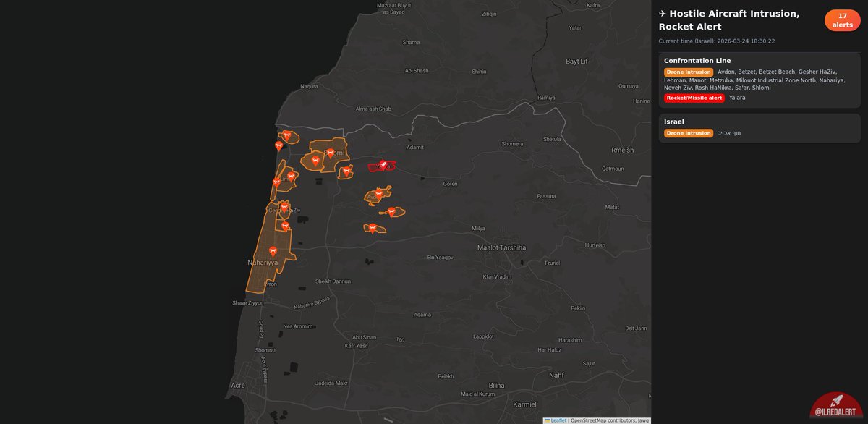Click the Israel section heading
This screenshot has width=868, height=424.
674,122
